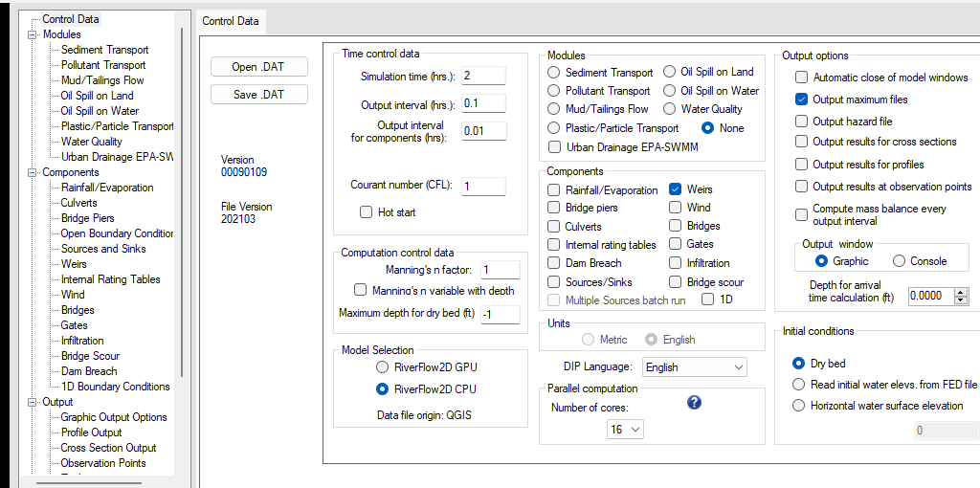Select Read initial water elevs. from FED file
Viewport: 980px width, 488px height.
798,384
